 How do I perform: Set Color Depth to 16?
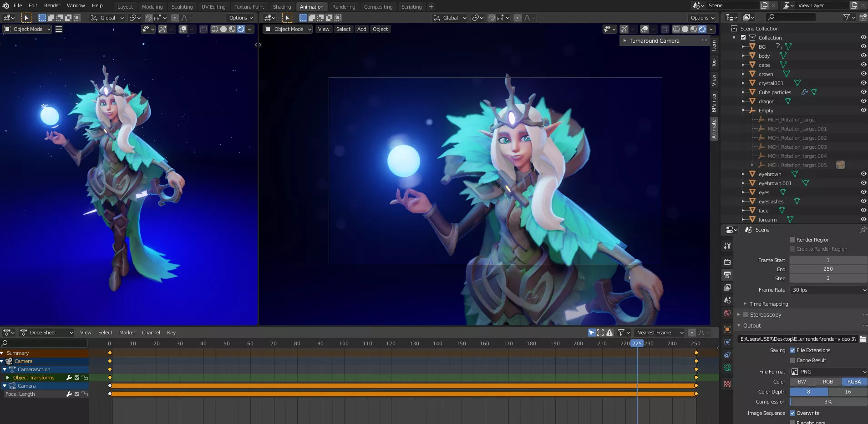click(x=848, y=392)
